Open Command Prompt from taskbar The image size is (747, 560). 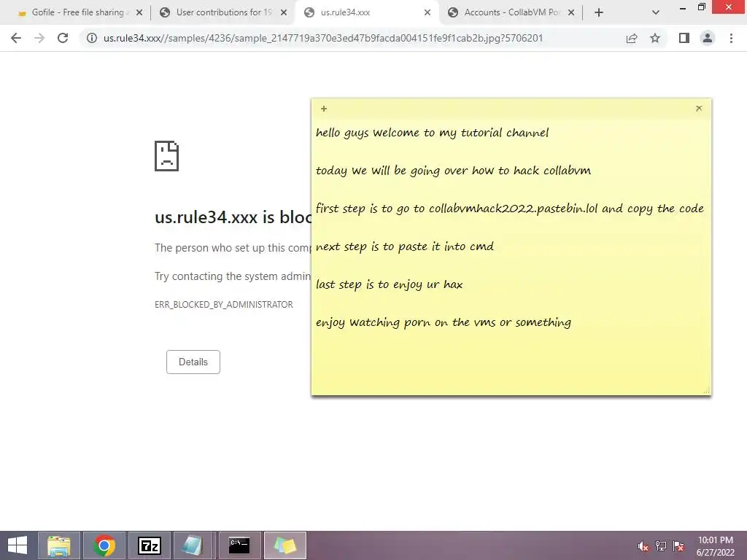click(239, 545)
